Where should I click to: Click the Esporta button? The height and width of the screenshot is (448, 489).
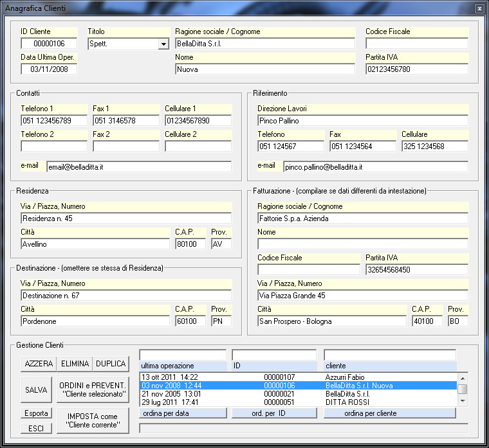pyautogui.click(x=36, y=414)
